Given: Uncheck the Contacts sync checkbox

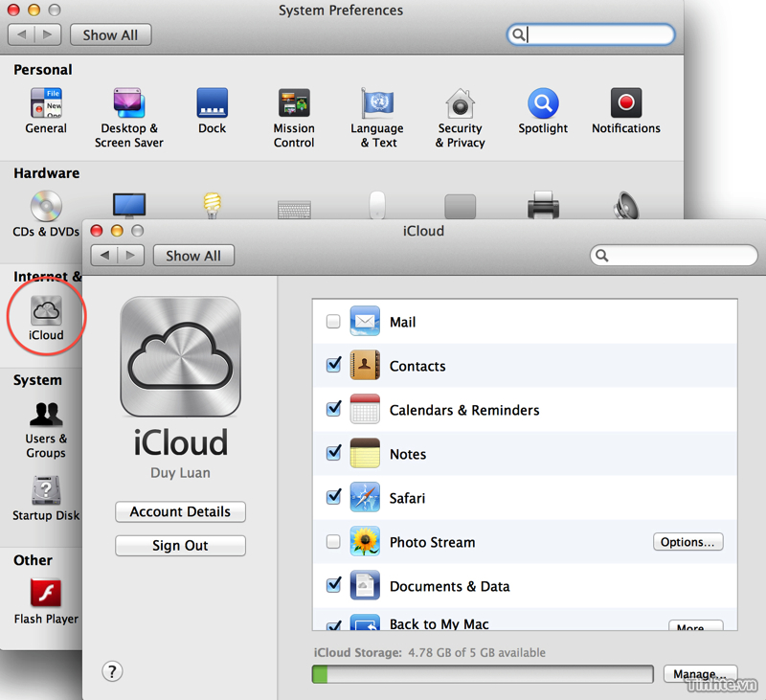Looking at the screenshot, I should point(333,365).
